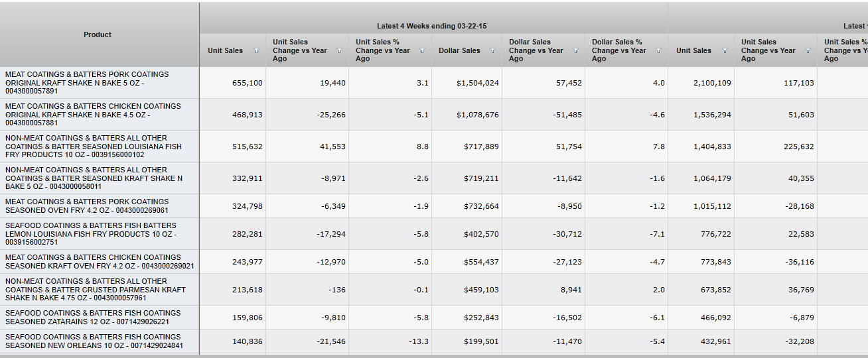The height and width of the screenshot is (358, 868).
Task: Click the Seasoned New Orleans 10 OZ product row
Action: tap(93, 341)
